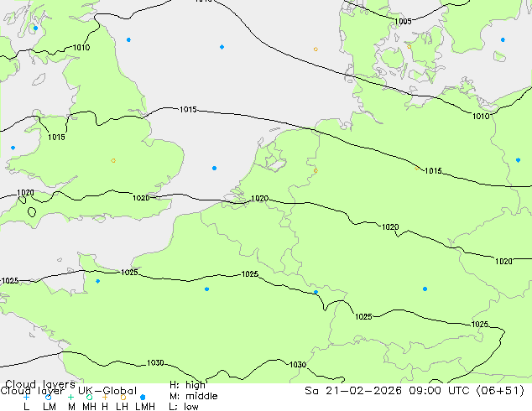Click the 1020 isobar label at the right map edge

coord(503,261)
